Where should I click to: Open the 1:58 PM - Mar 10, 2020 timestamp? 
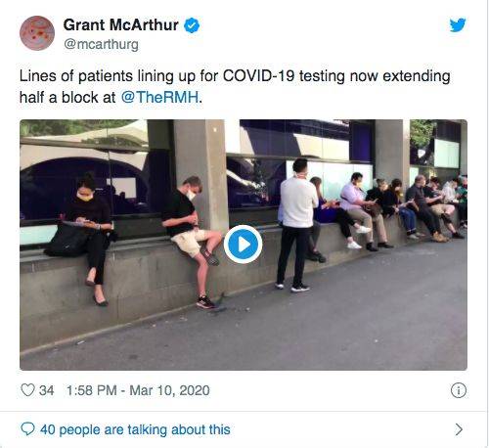(x=138, y=390)
